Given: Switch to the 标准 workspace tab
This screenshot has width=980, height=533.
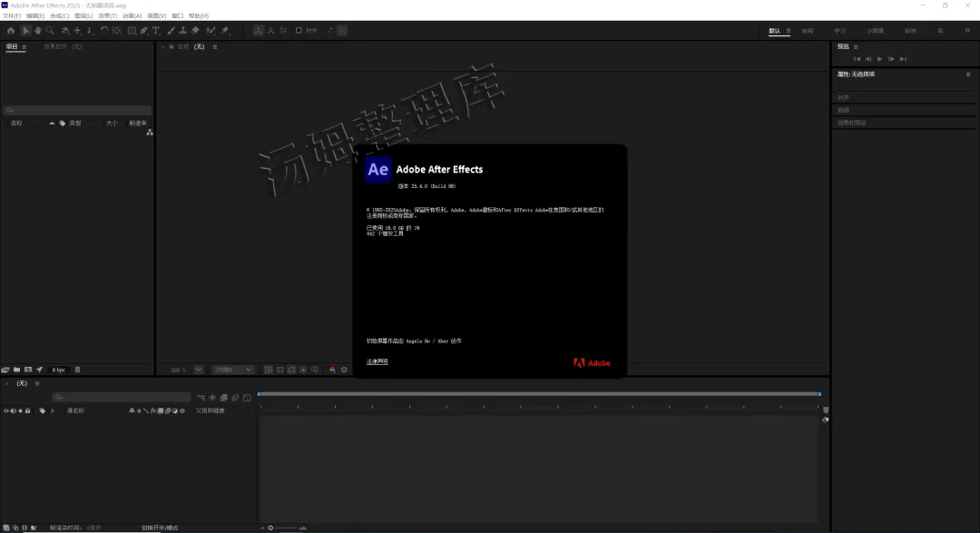Looking at the screenshot, I should pos(911,31).
